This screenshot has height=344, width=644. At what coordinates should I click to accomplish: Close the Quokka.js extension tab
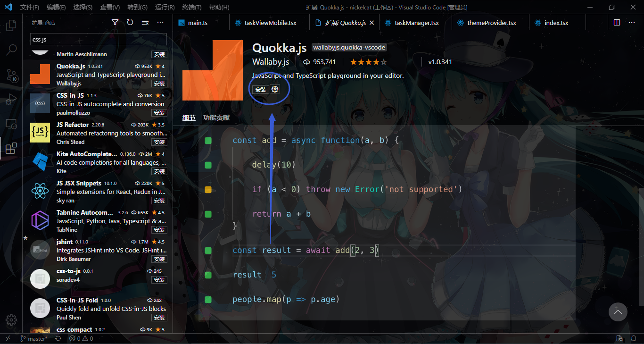pos(372,23)
